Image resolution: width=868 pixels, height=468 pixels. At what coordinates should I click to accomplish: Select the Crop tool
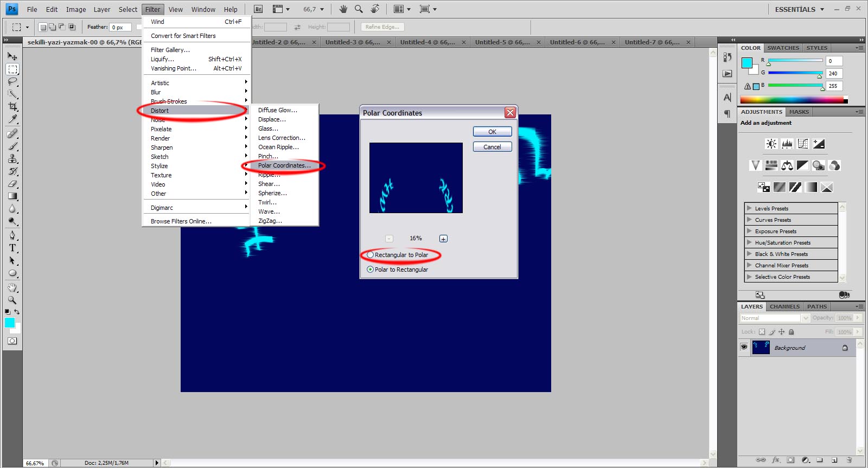coord(12,107)
